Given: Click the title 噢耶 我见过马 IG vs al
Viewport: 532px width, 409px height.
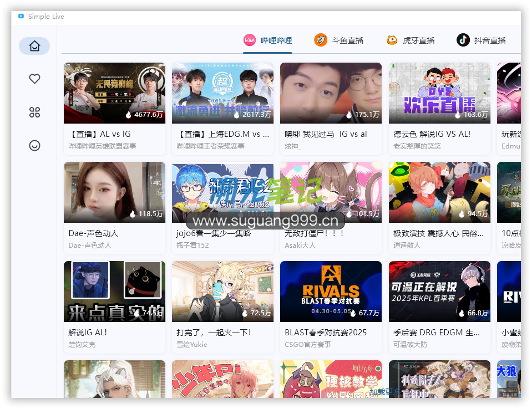Looking at the screenshot, I should click(326, 134).
